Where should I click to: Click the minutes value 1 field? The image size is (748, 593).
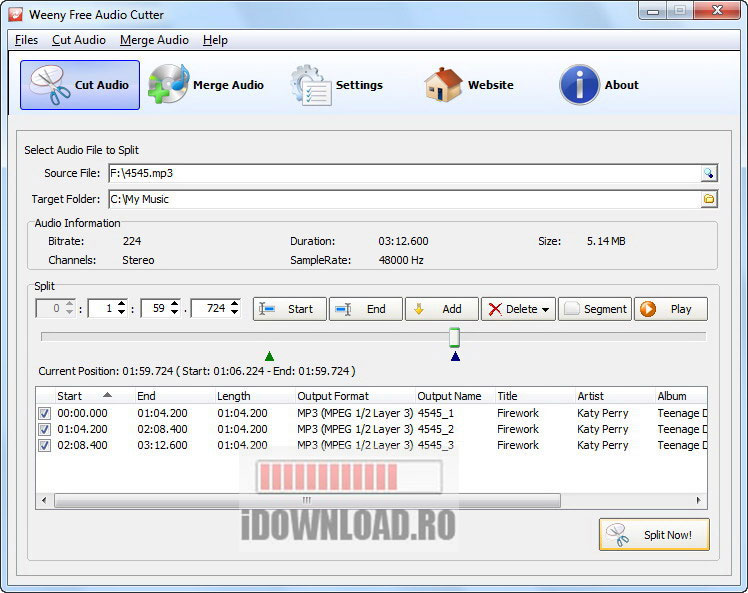click(x=103, y=308)
